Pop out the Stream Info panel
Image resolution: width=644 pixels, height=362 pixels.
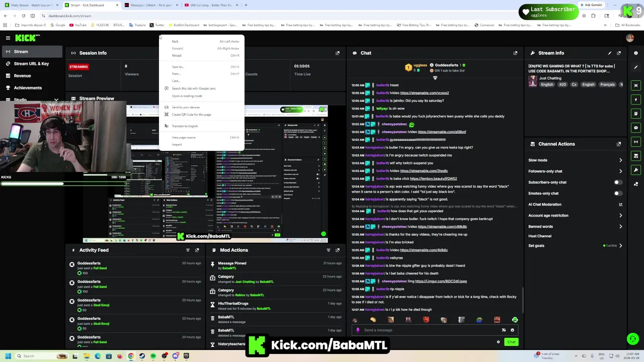(x=619, y=53)
